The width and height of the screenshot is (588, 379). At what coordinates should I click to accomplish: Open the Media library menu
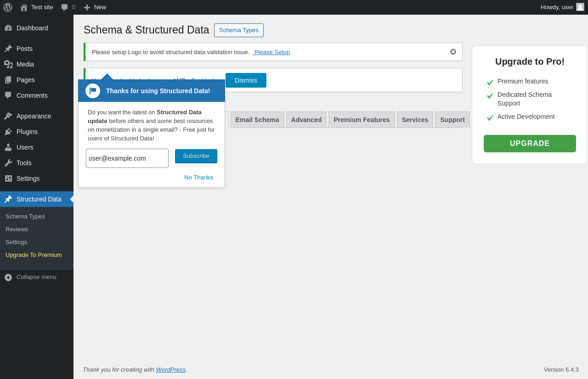(25, 64)
